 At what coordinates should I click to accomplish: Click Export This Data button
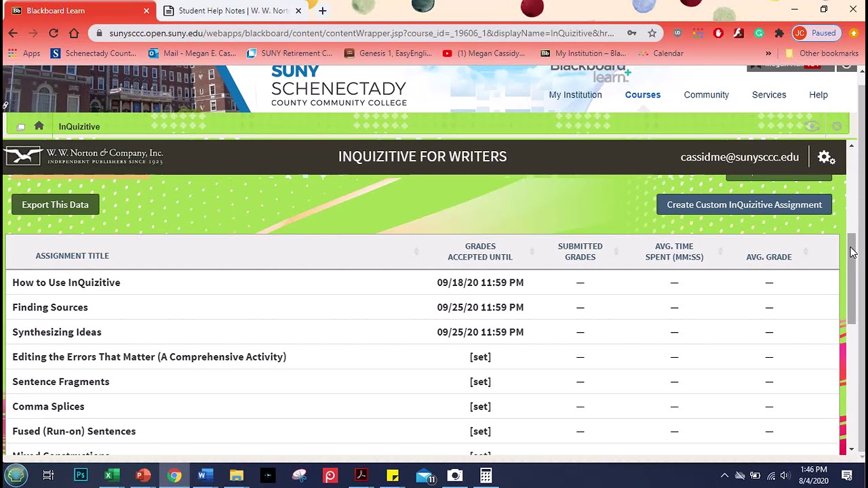click(55, 205)
